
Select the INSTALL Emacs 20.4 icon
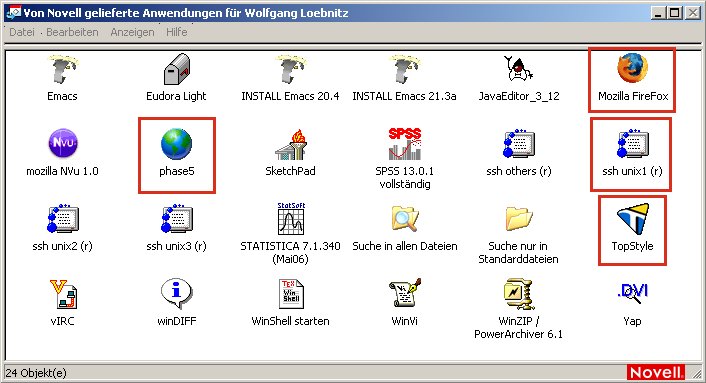290,69
